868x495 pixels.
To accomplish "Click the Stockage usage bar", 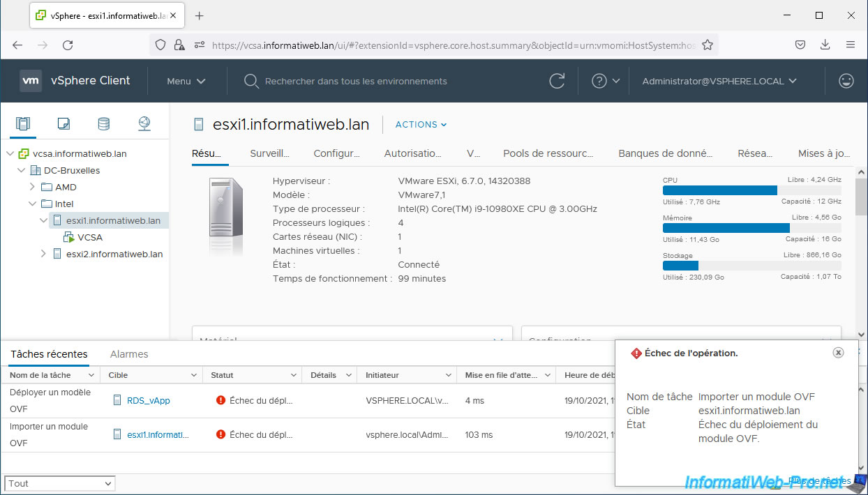I will pos(751,266).
